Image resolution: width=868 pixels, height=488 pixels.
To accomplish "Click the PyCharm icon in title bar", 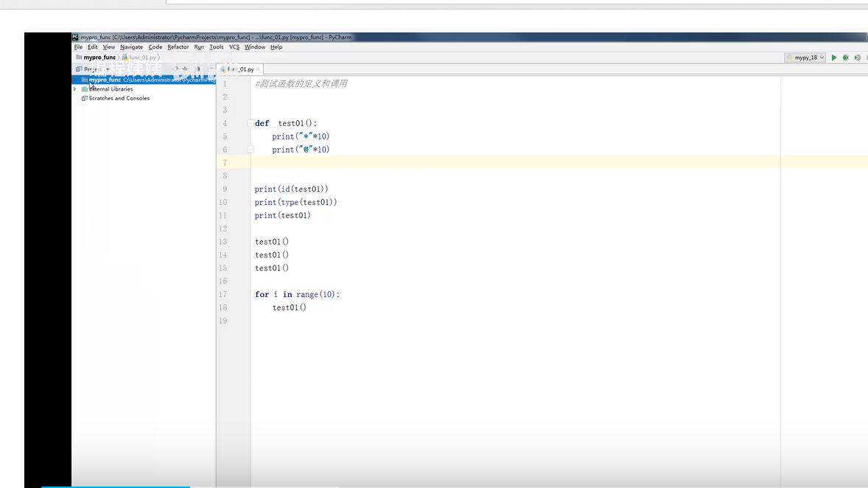I will pos(75,37).
